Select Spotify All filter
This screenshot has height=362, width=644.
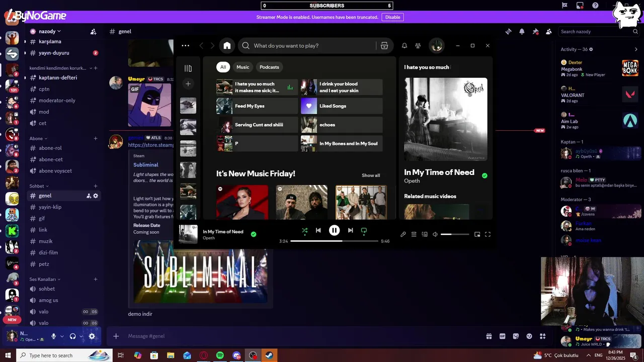click(x=223, y=67)
